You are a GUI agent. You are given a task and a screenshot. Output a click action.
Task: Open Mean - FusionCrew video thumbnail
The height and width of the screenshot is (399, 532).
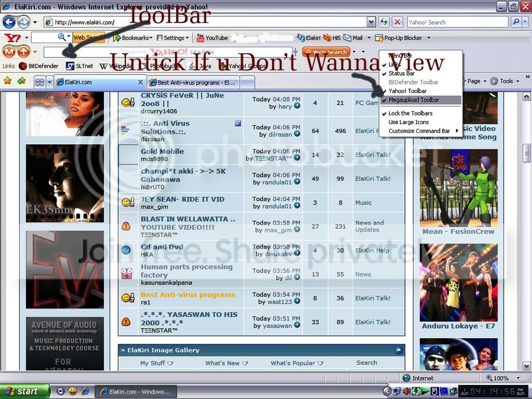[458, 188]
